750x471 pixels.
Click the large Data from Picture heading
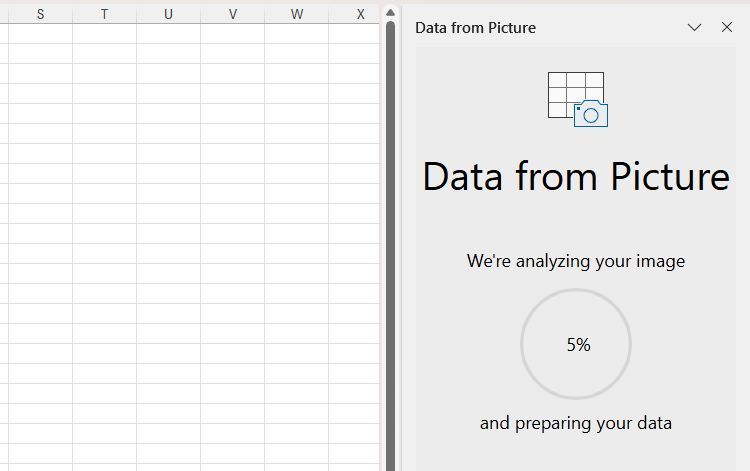pyautogui.click(x=576, y=177)
